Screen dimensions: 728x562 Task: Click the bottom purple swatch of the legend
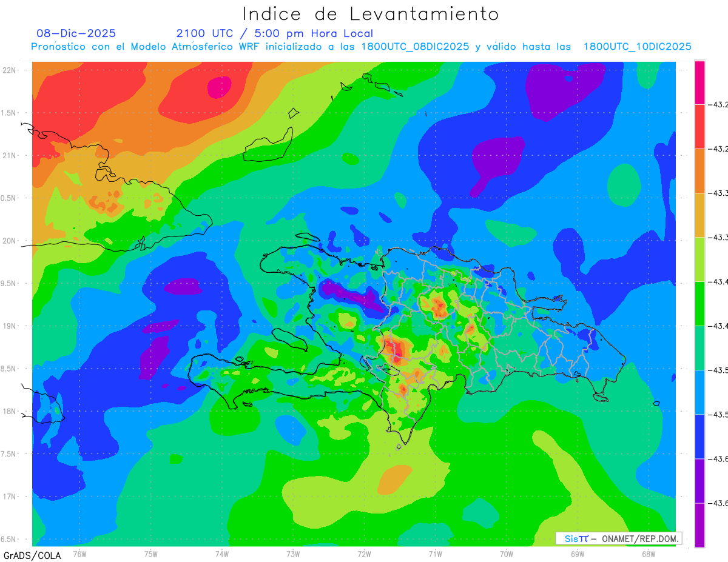[699, 525]
